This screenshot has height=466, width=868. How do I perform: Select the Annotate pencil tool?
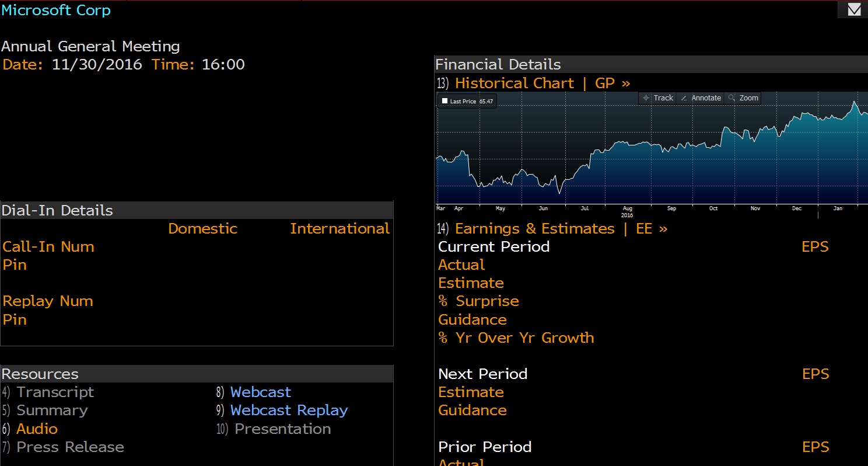click(701, 98)
